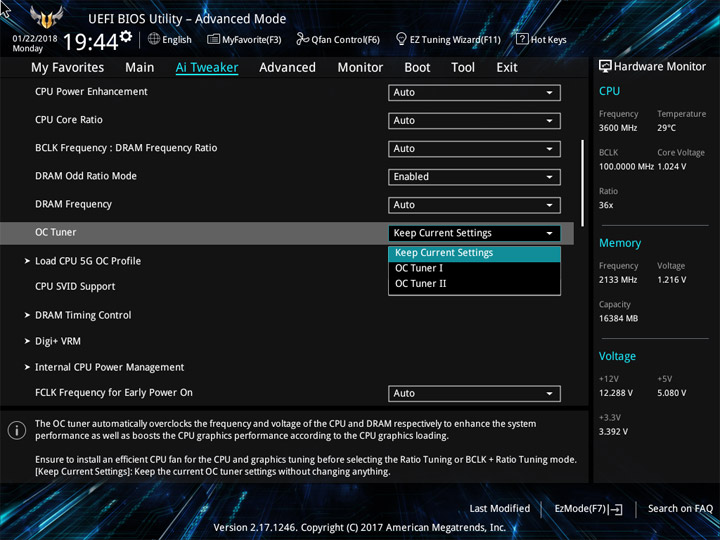The height and width of the screenshot is (540, 720).
Task: Open the Advanced tab
Action: point(287,68)
